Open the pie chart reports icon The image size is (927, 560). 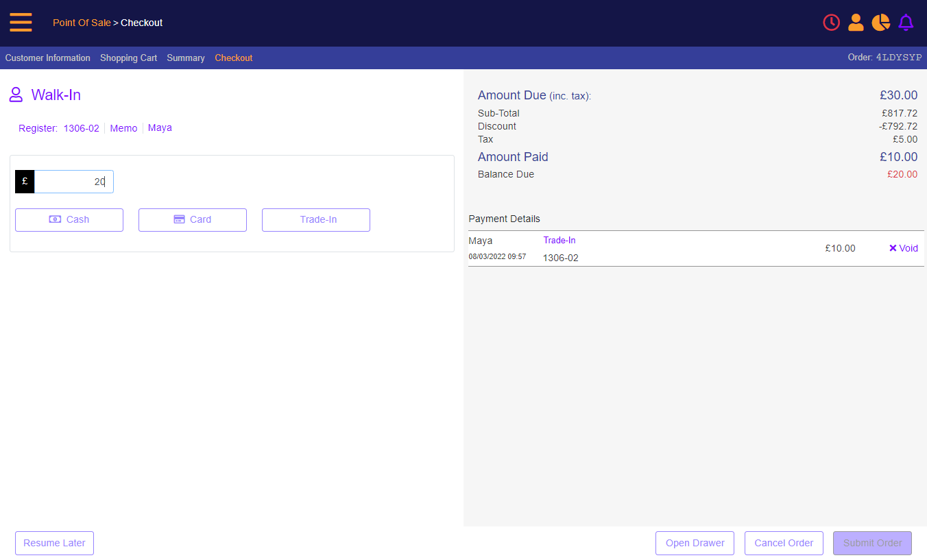coord(880,23)
